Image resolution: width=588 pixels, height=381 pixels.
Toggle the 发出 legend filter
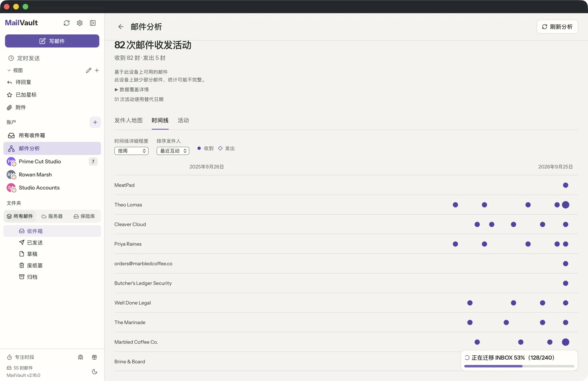click(x=226, y=148)
